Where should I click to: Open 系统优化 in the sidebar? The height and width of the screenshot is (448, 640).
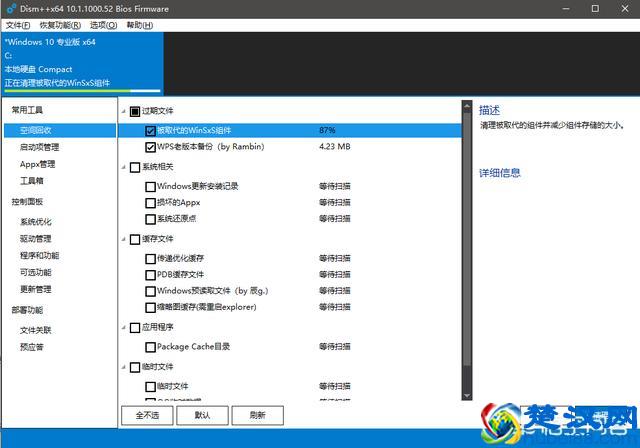[x=36, y=222]
